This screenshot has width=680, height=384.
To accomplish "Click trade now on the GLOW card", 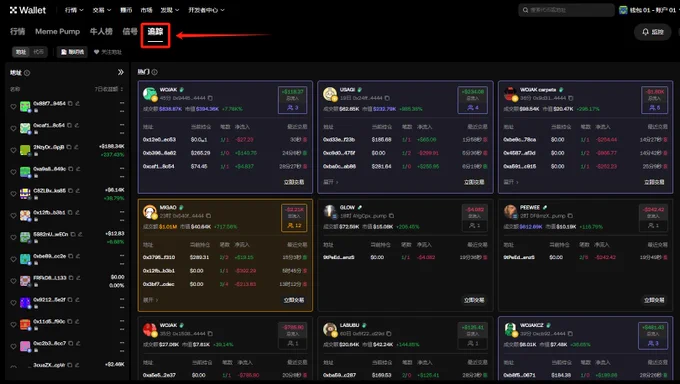I will pyautogui.click(x=474, y=300).
